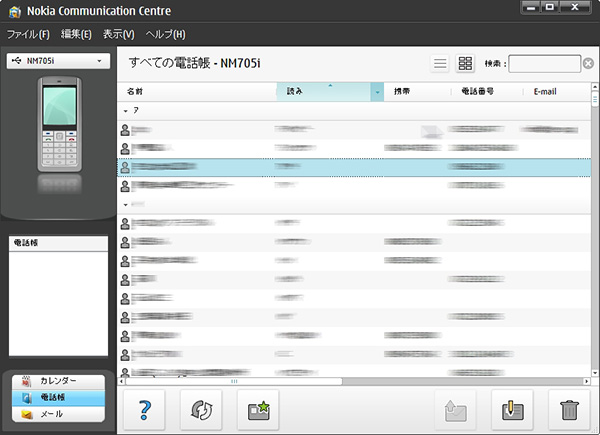Click the calendar icon beside カレンダー
Viewport: 600px width, 435px height.
tap(26, 381)
